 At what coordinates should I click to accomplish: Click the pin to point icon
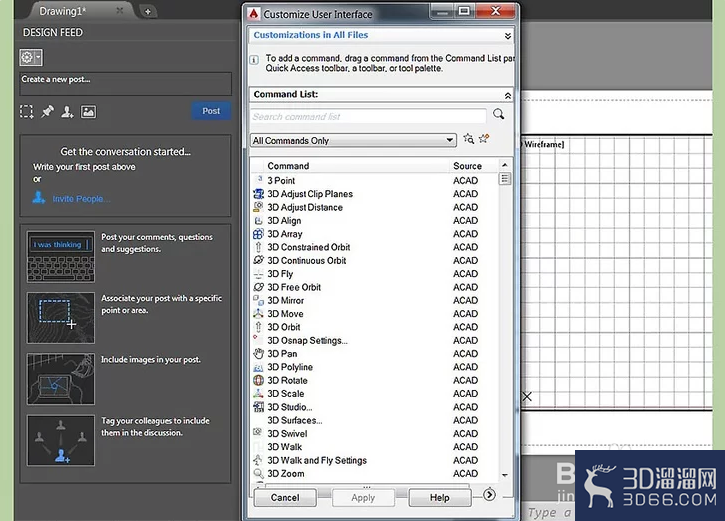(47, 111)
